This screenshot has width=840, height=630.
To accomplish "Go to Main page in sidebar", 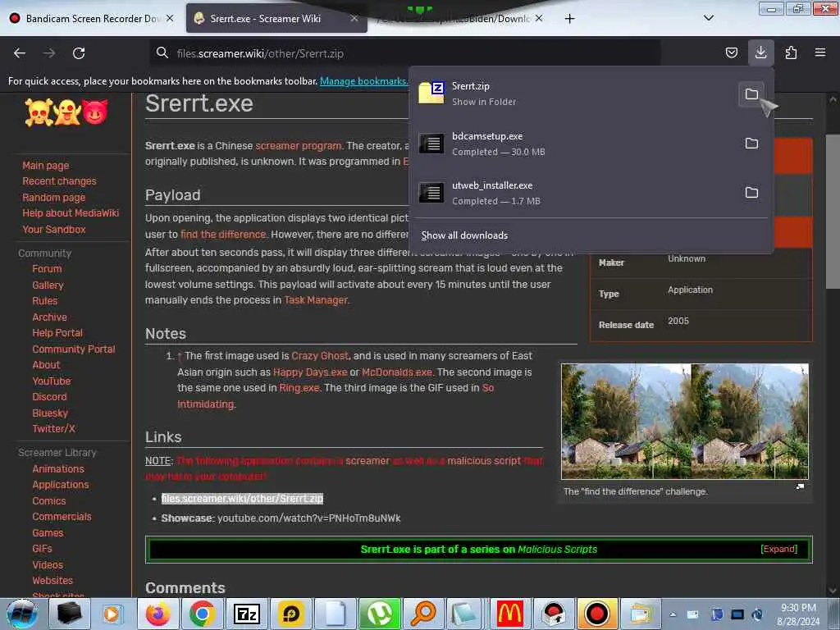I will [x=46, y=166].
